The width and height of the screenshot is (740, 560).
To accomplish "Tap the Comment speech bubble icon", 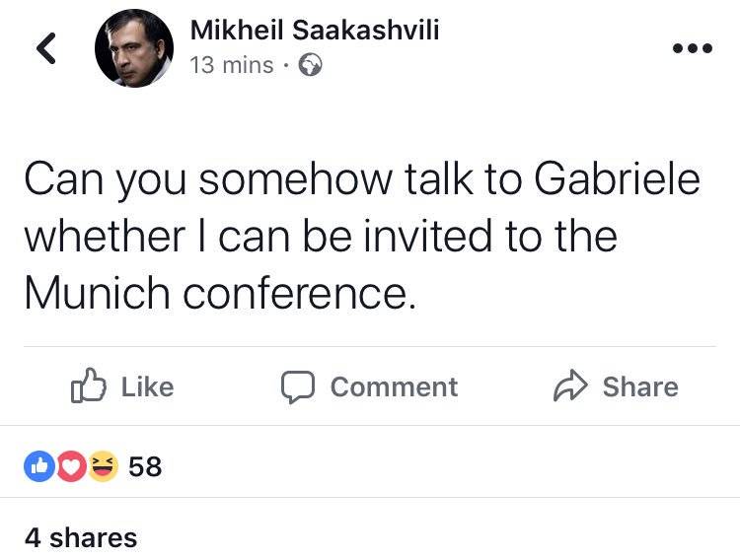I will point(297,386).
